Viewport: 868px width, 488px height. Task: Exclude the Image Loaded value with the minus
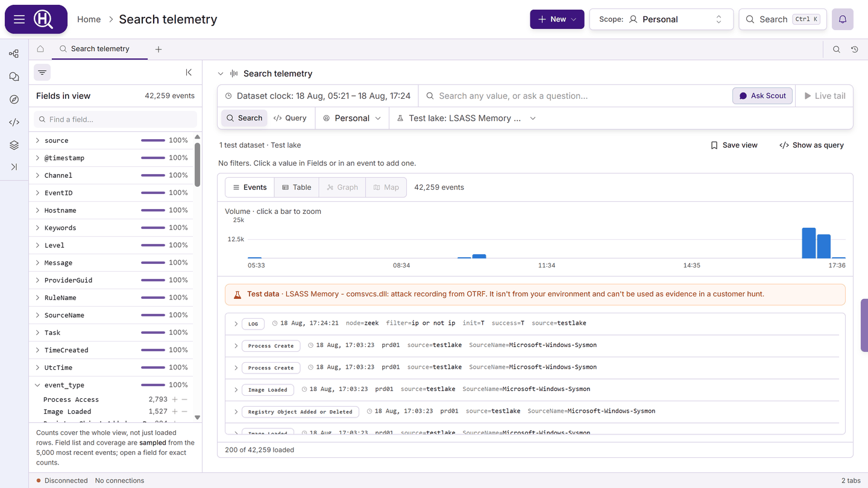pos(184,411)
